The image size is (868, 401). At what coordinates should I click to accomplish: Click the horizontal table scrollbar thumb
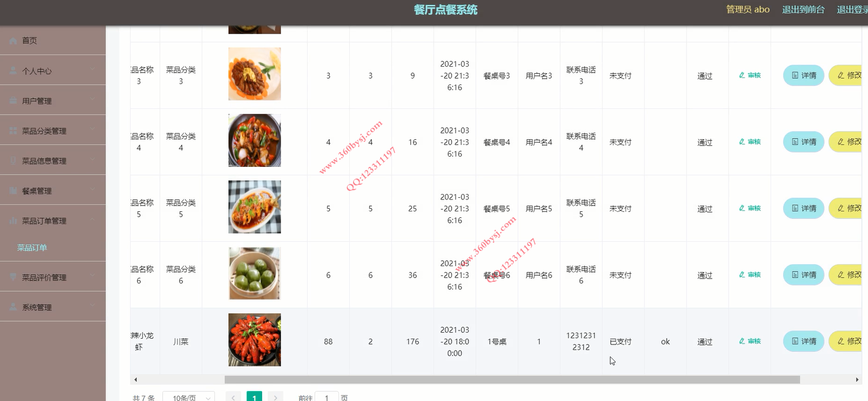[x=512, y=380]
